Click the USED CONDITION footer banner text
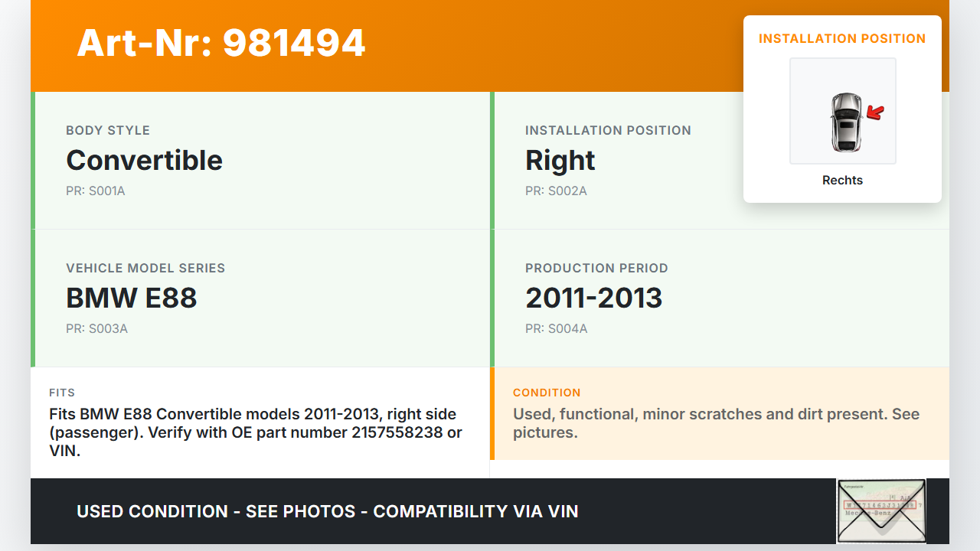The image size is (980, 551). [x=328, y=511]
